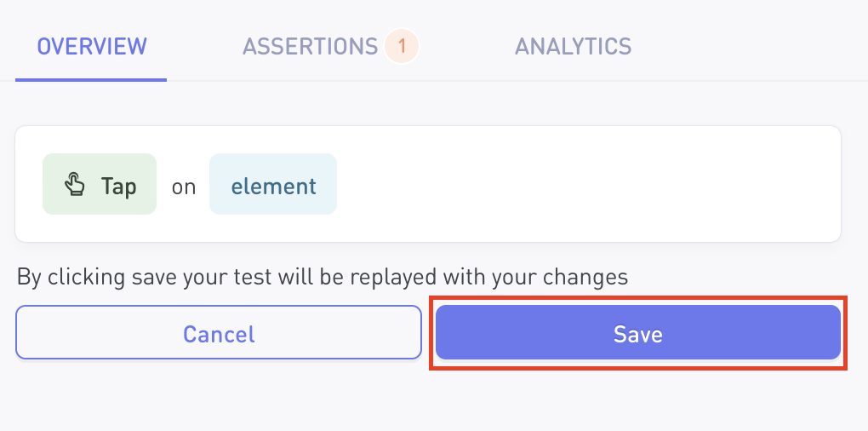Switch to the Overview tab
The image size is (868, 431).
click(x=92, y=46)
